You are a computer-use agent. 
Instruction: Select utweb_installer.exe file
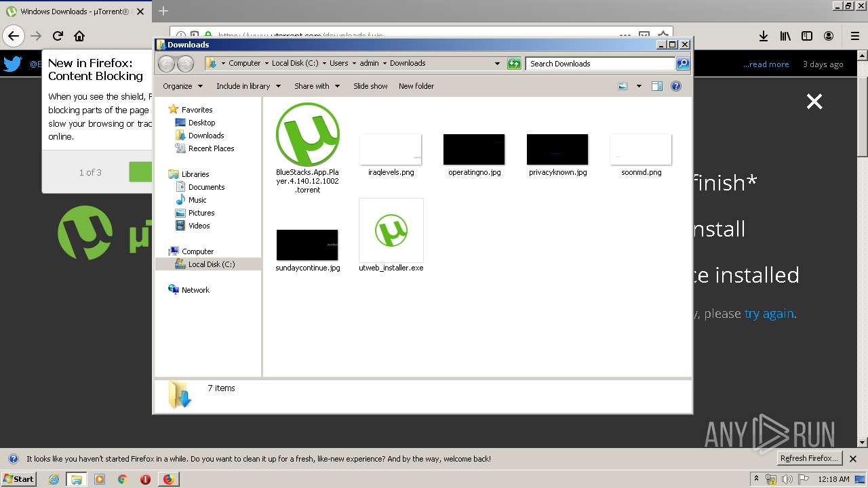[391, 235]
